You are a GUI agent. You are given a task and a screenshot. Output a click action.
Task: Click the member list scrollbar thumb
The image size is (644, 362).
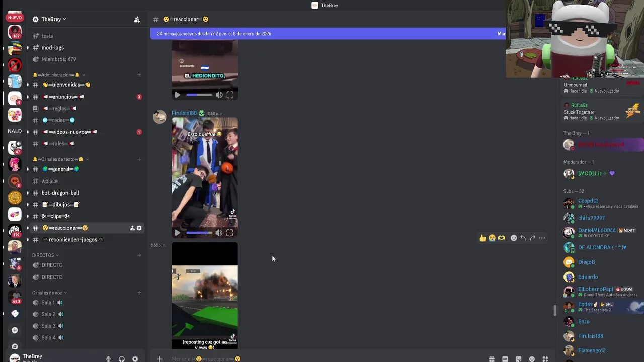point(555,310)
